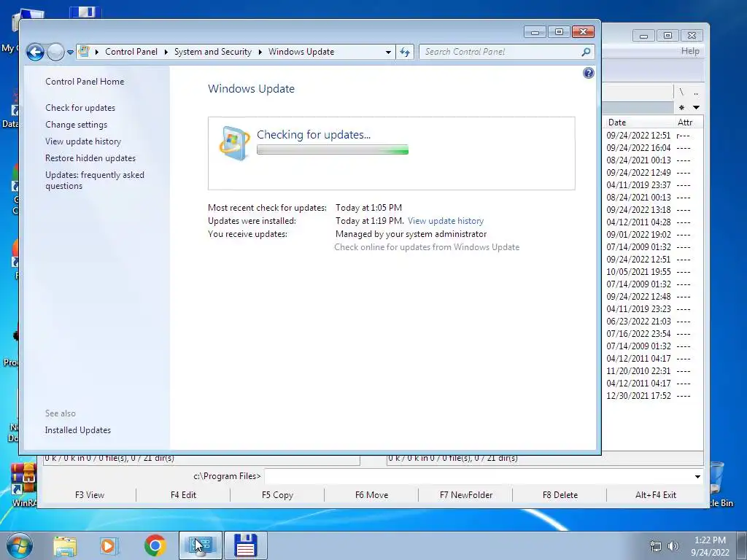
Task: Open help with the blue question icon
Action: click(589, 73)
